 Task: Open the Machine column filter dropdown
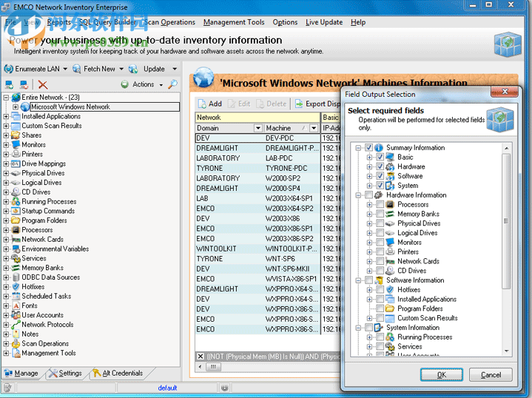(314, 128)
